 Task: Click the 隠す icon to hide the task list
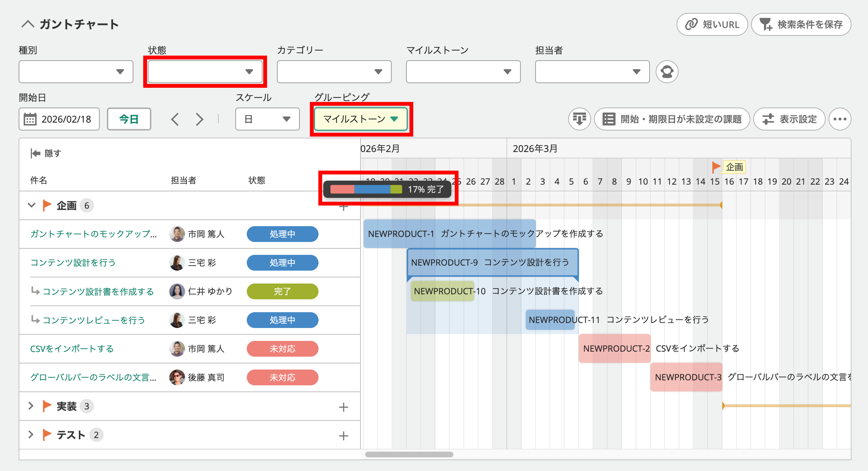36,153
